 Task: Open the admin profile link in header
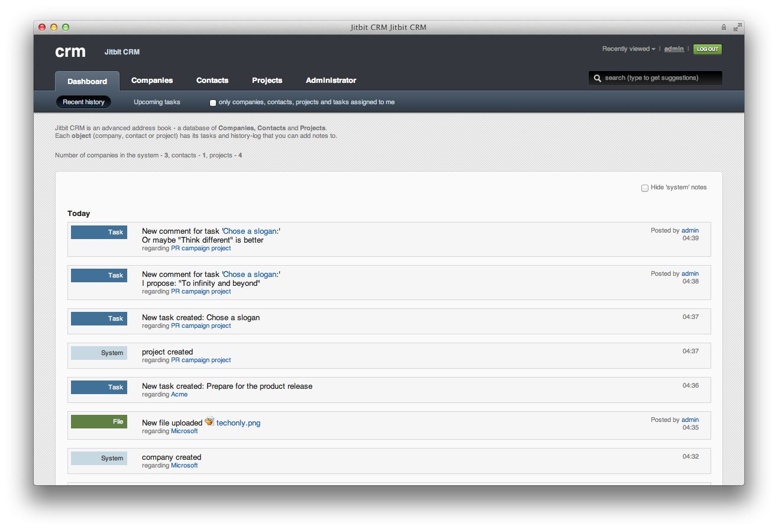[x=674, y=49]
